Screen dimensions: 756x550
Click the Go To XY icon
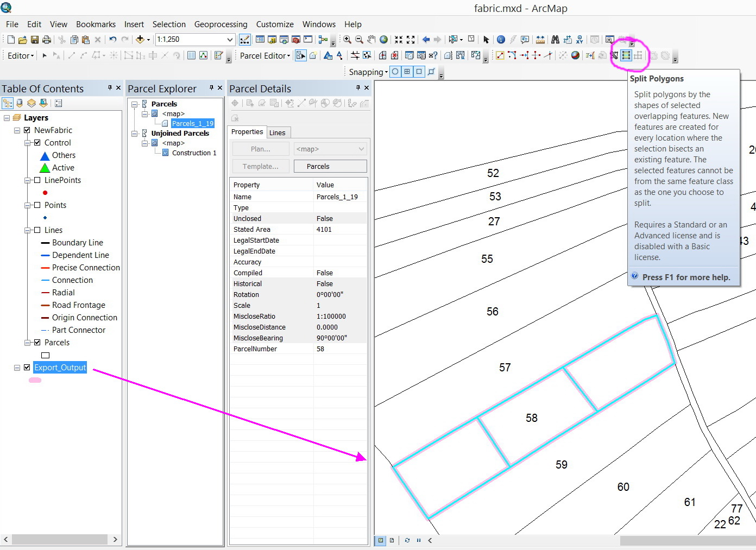[x=579, y=40]
